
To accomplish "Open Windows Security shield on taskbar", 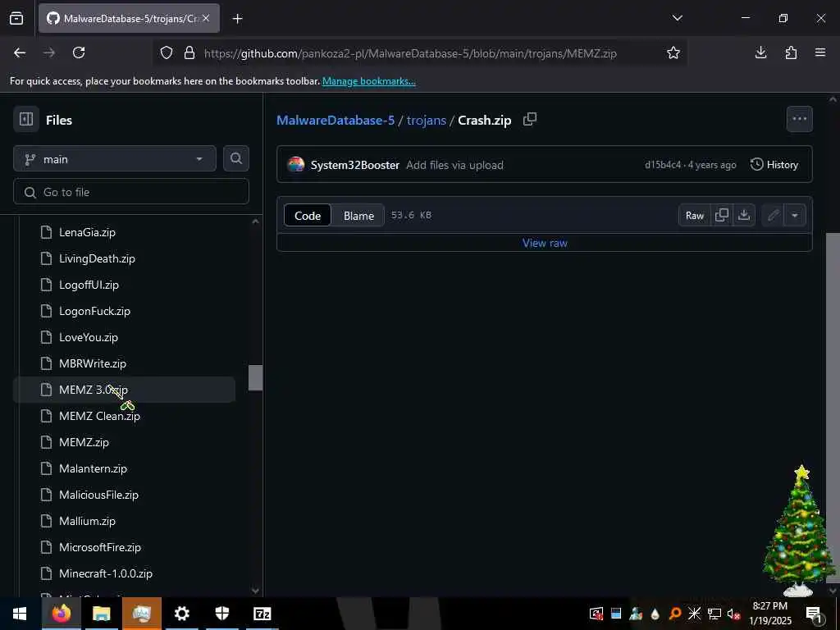I will pyautogui.click(x=221, y=614).
